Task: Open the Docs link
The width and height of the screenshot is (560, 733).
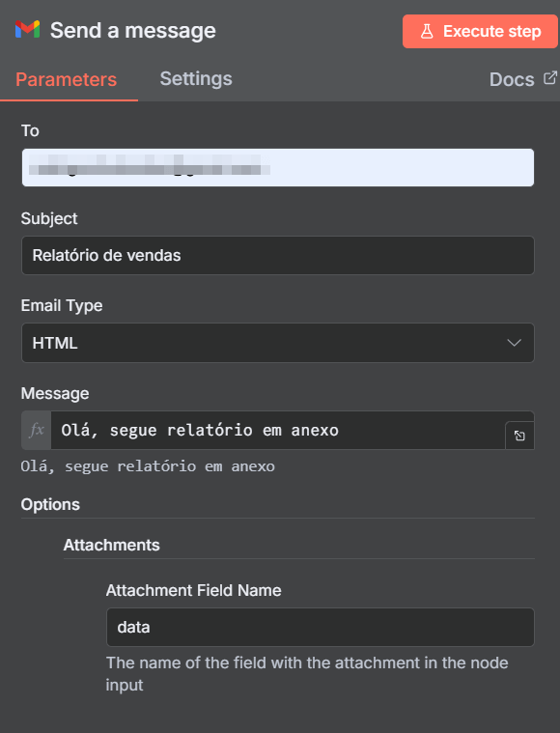Action: 512,79
